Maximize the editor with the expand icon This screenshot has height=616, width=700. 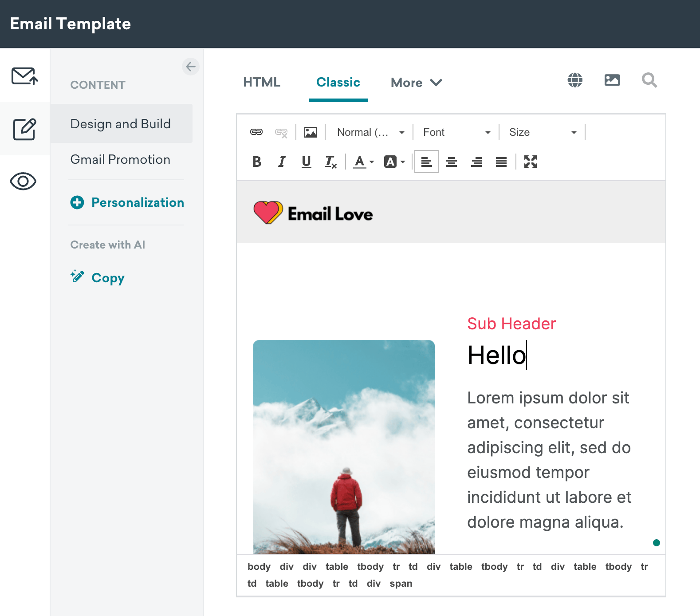[x=531, y=162]
